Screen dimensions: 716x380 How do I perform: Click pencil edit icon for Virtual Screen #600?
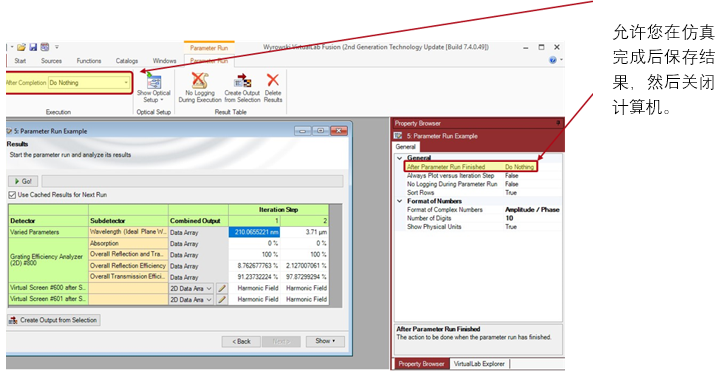[x=221, y=288]
